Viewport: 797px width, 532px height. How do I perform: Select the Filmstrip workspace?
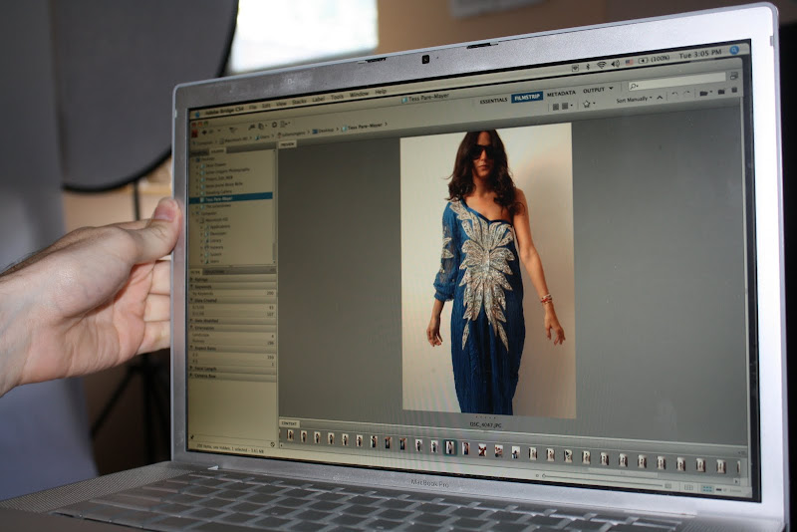tap(527, 97)
